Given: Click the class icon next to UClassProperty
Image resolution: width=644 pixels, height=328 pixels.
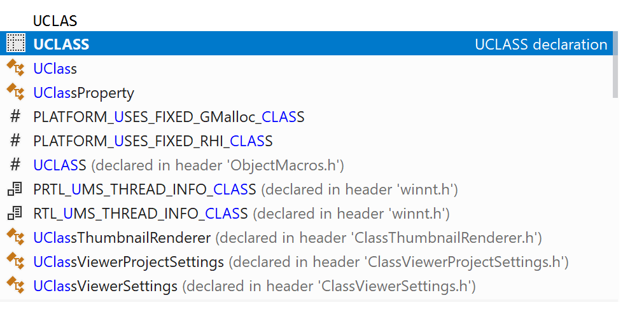Looking at the screenshot, I should tap(16, 92).
